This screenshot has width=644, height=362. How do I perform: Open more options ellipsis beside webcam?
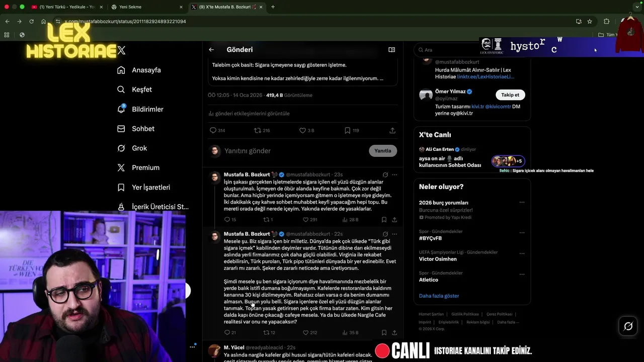[x=192, y=346]
